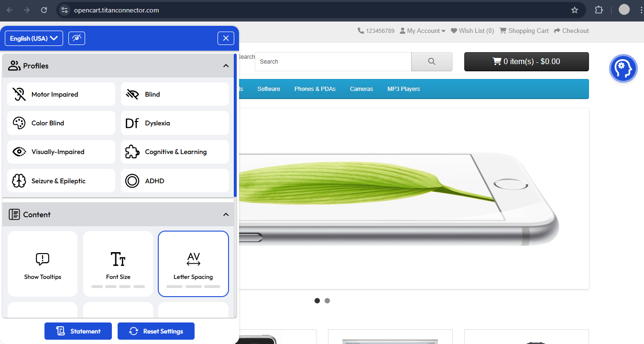Select the Seizure & Epileptic profile
Screen dimensions: 644x344
(61, 180)
